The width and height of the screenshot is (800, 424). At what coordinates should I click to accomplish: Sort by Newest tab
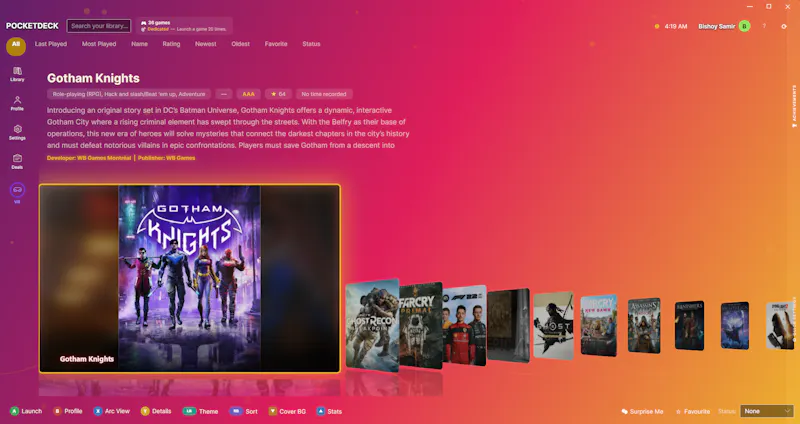pos(206,44)
